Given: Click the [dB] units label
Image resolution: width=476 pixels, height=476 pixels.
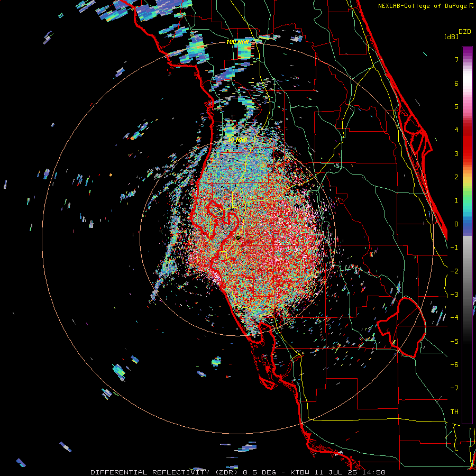Looking at the screenshot, I should (x=452, y=36).
